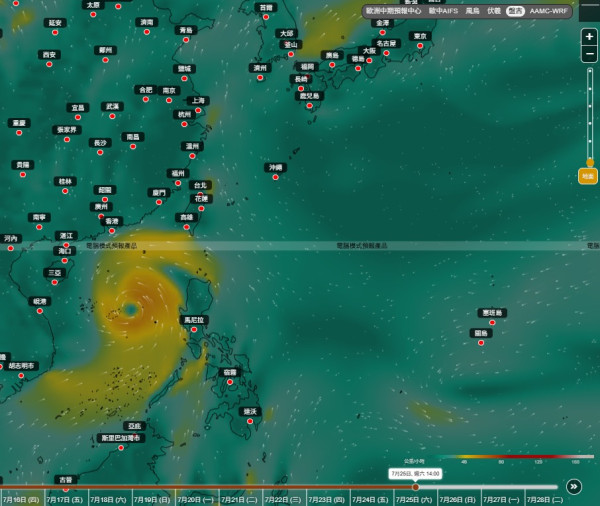Image resolution: width=600 pixels, height=506 pixels.
Task: Switch to the AAMC-WRF model tab
Action: 548,11
